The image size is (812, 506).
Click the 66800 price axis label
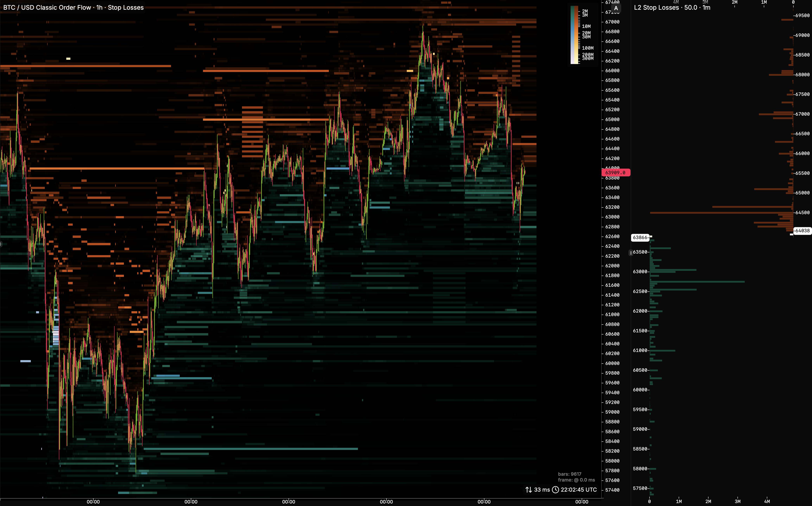pos(612,32)
